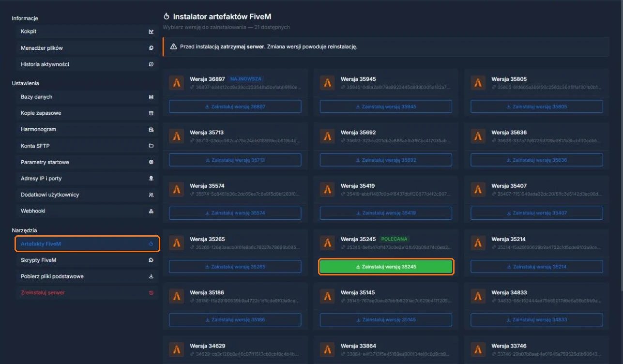Install artifact version 35713

coord(235,160)
